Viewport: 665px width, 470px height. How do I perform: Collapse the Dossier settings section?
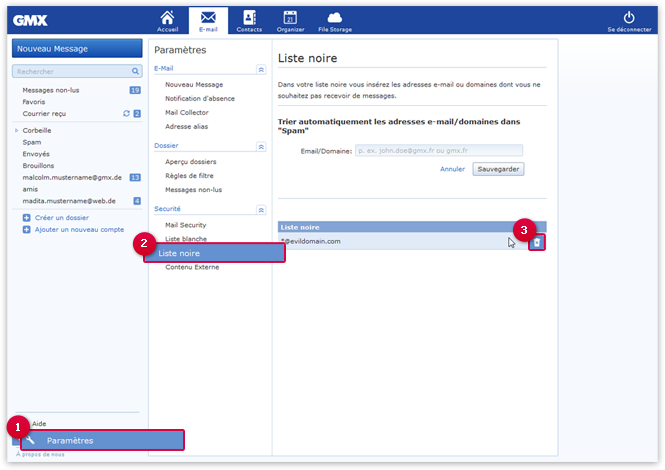[261, 146]
